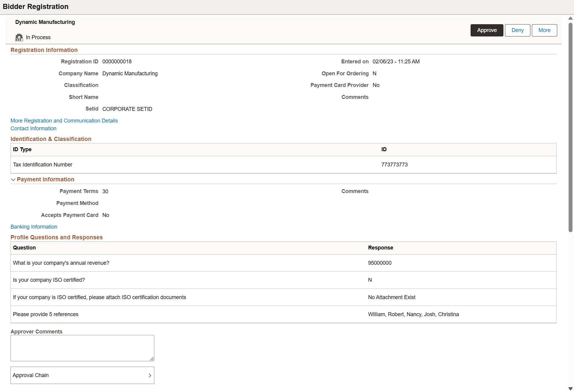Click the In Process status icon
Viewport: 574px width, 392px height.
pyautogui.click(x=19, y=37)
